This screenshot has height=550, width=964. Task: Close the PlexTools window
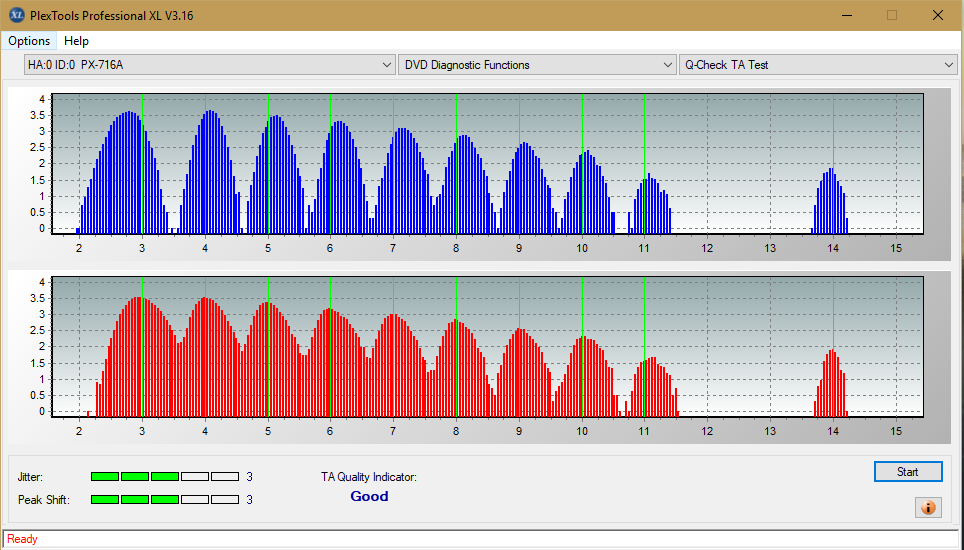point(938,15)
